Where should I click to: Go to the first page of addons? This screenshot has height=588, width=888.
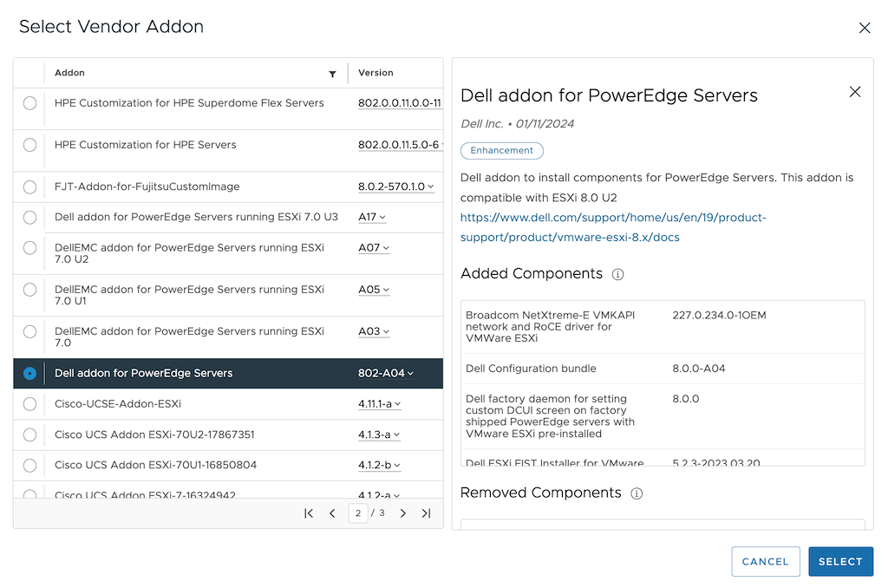click(309, 513)
